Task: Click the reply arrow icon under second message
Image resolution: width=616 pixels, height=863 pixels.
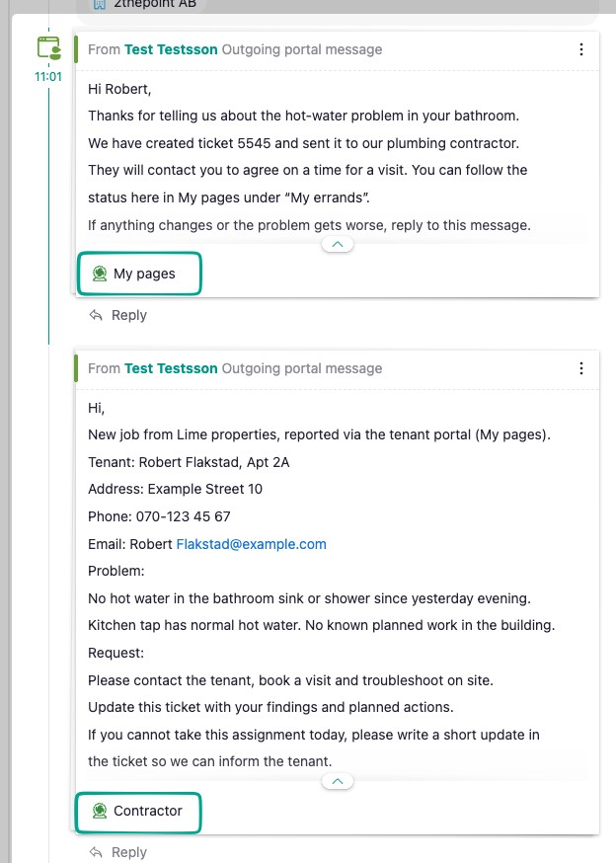Action: pyautogui.click(x=96, y=852)
